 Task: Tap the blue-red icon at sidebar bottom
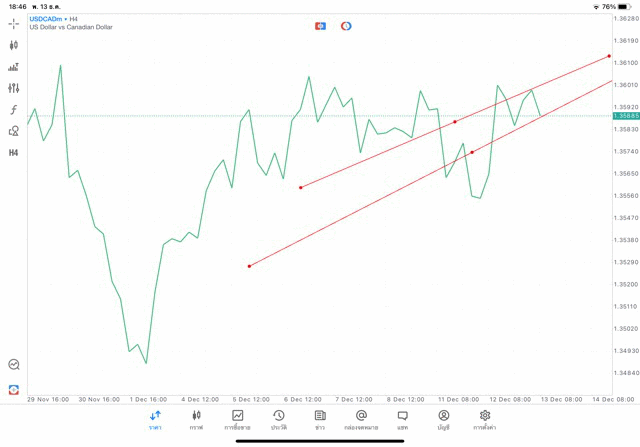[x=14, y=389]
